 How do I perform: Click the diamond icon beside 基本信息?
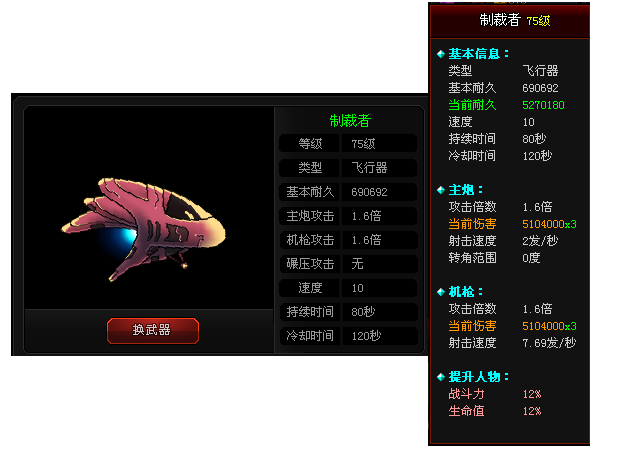[x=441, y=54]
